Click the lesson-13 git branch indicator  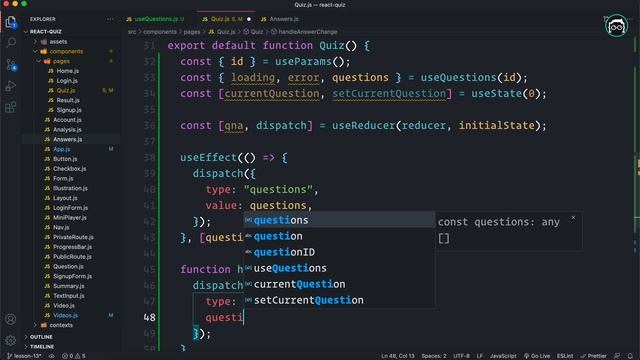tap(24, 356)
